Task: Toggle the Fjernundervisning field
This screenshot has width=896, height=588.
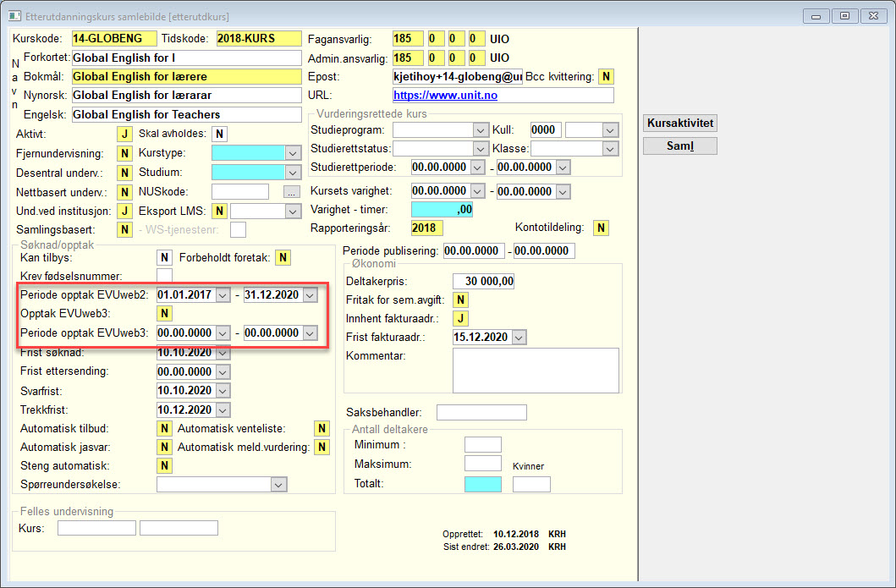Action: tap(124, 153)
